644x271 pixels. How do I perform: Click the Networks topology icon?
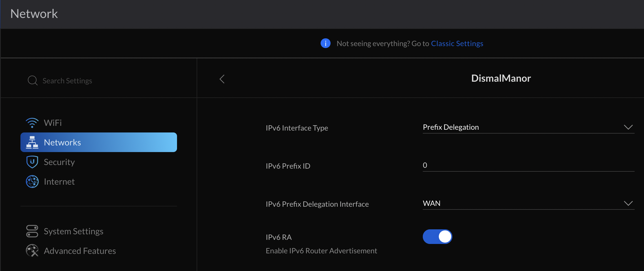32,142
